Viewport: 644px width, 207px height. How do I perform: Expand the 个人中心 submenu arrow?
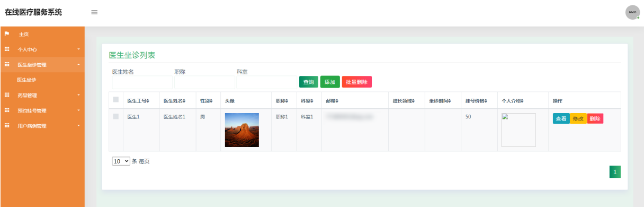(x=78, y=49)
